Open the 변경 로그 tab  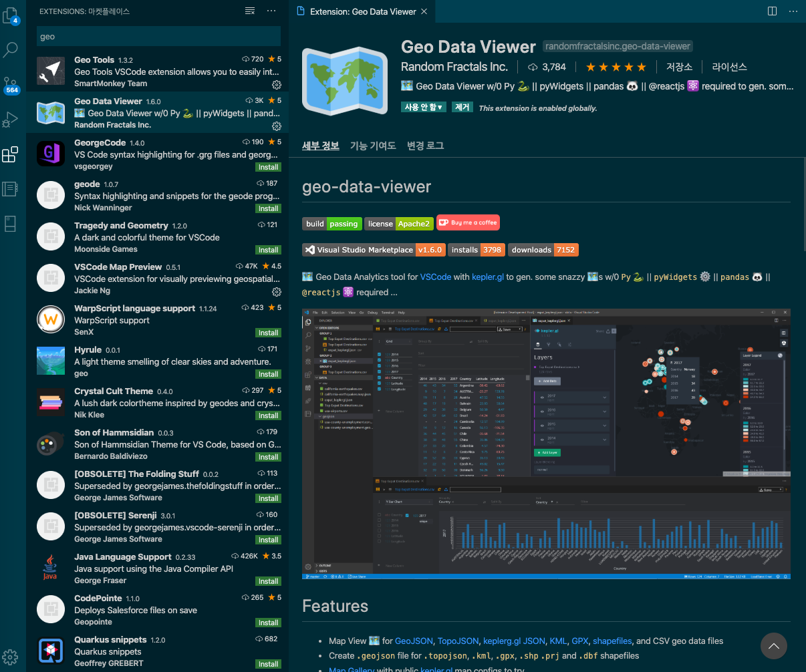tap(426, 145)
